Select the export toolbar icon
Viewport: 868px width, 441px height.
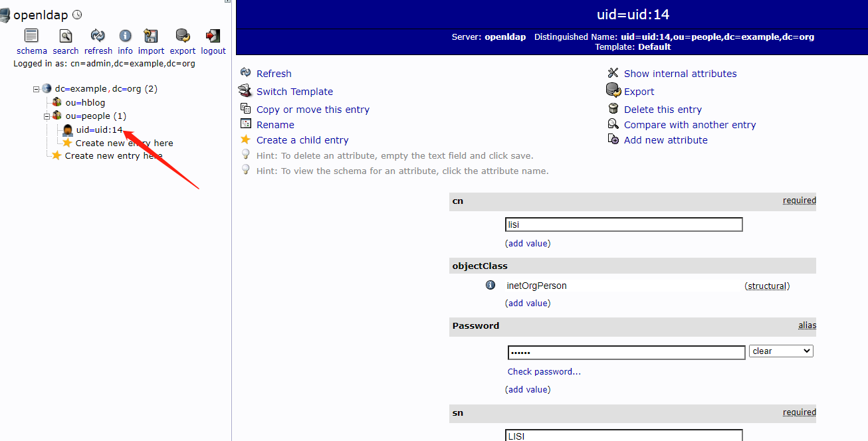(182, 37)
